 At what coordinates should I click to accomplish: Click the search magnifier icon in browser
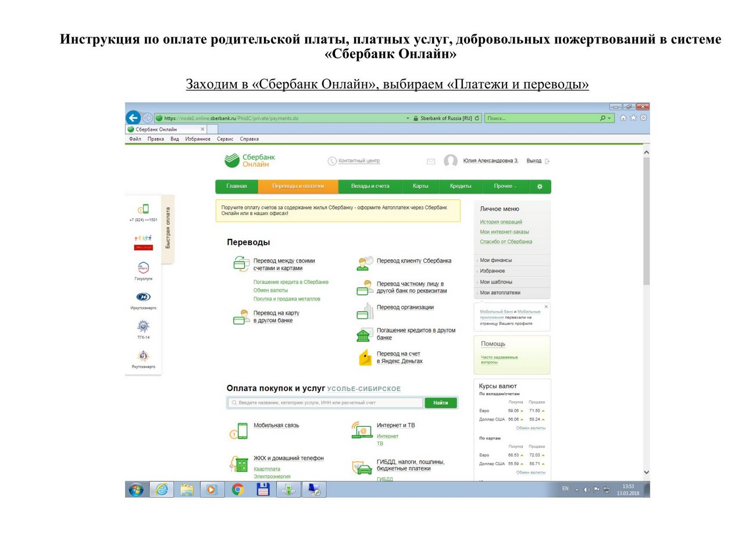pyautogui.click(x=603, y=118)
